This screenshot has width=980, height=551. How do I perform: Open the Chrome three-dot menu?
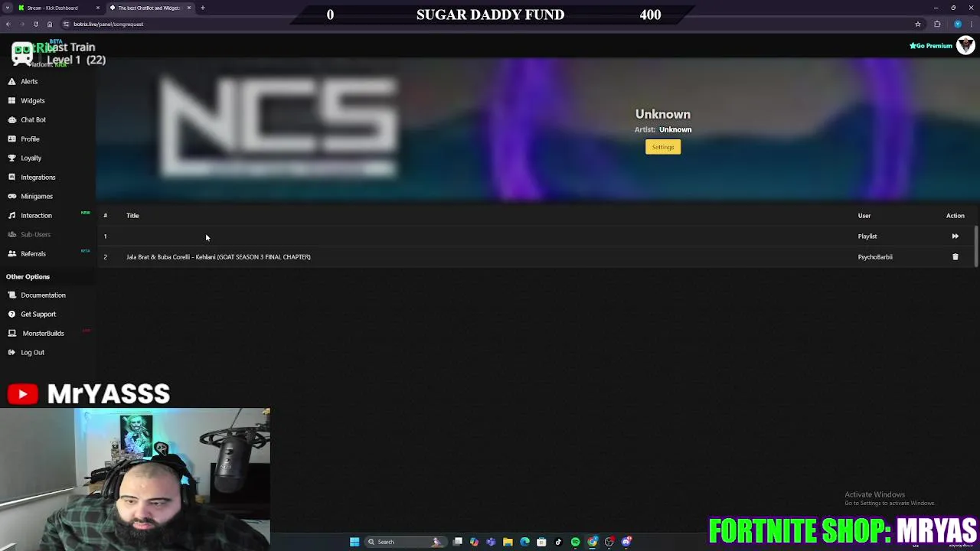coord(972,24)
